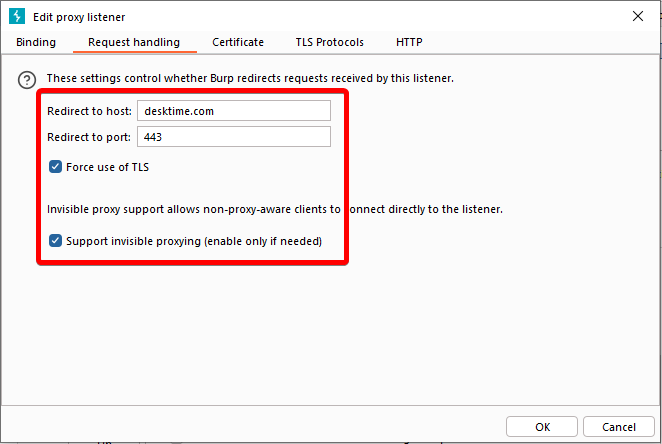Click the question mark help icon
This screenshot has width=662, height=444.
point(27,79)
